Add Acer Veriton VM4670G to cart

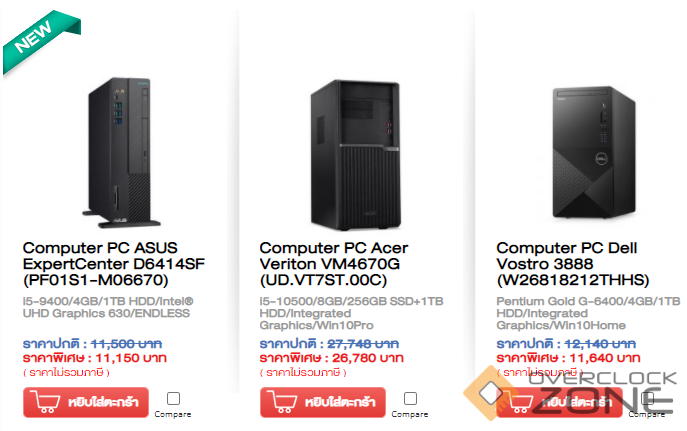[x=323, y=402]
